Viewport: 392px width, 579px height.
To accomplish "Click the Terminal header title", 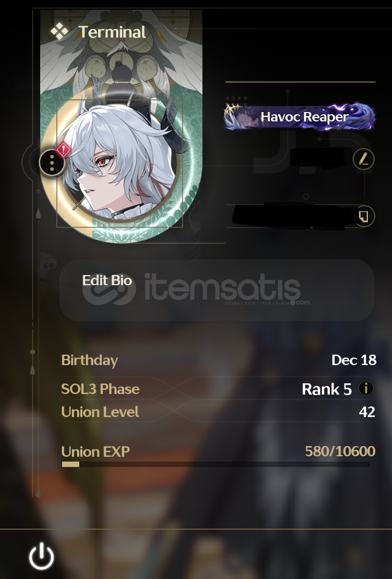I will point(112,32).
